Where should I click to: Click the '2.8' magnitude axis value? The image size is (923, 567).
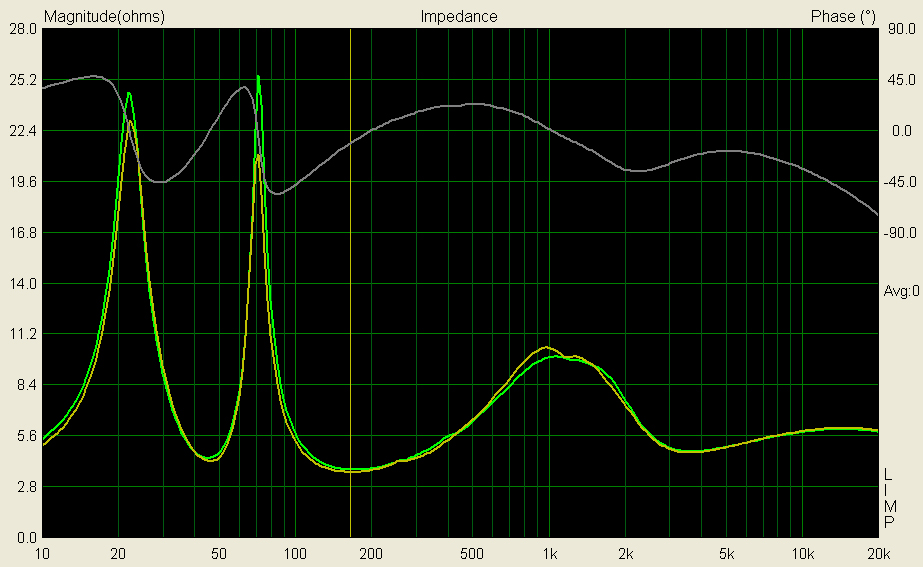[x=26, y=487]
